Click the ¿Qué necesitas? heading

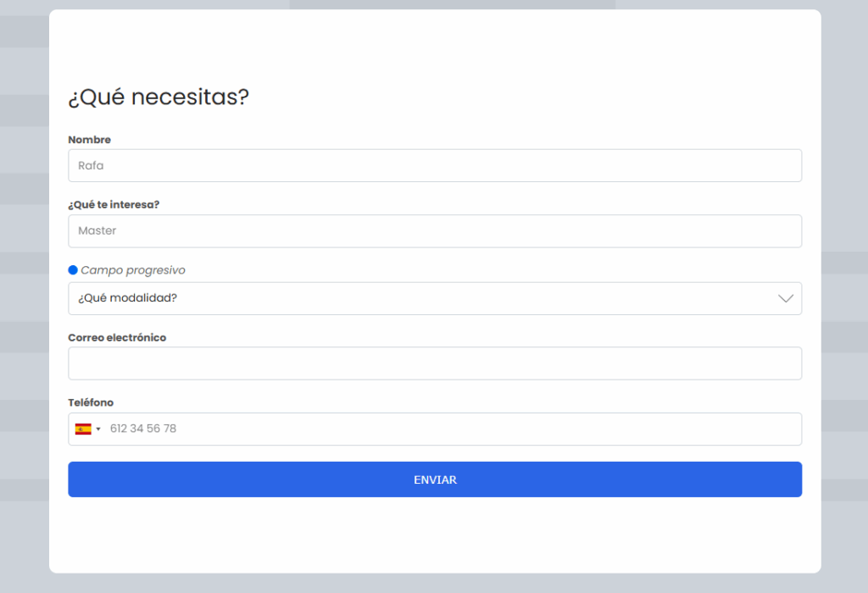pyautogui.click(x=159, y=97)
